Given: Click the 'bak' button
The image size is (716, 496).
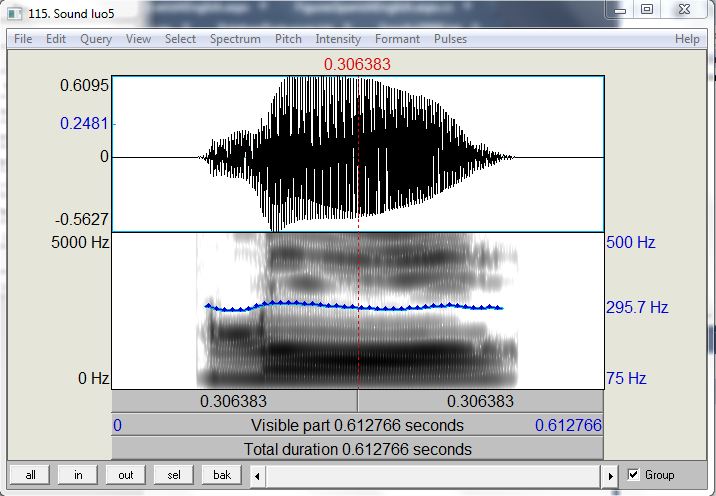Looking at the screenshot, I should coord(222,475).
